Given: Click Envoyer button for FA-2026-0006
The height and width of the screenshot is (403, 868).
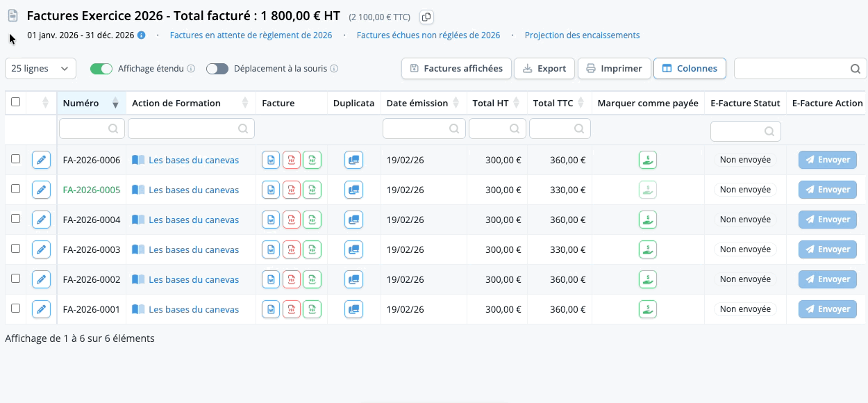Looking at the screenshot, I should (x=828, y=160).
